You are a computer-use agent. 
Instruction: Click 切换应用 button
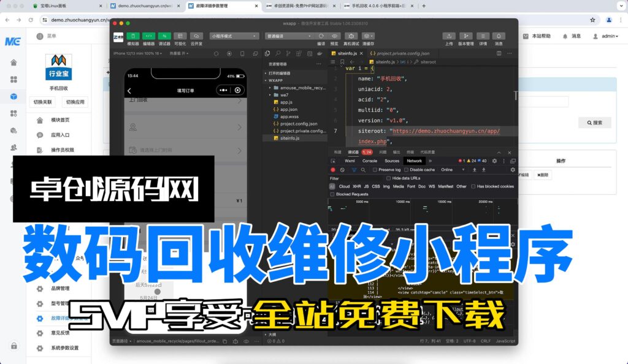point(75,102)
